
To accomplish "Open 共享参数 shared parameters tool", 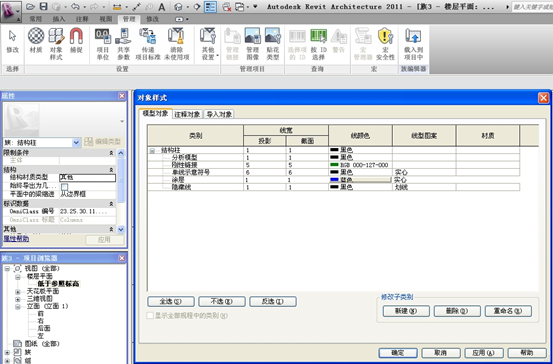I will pyautogui.click(x=123, y=44).
